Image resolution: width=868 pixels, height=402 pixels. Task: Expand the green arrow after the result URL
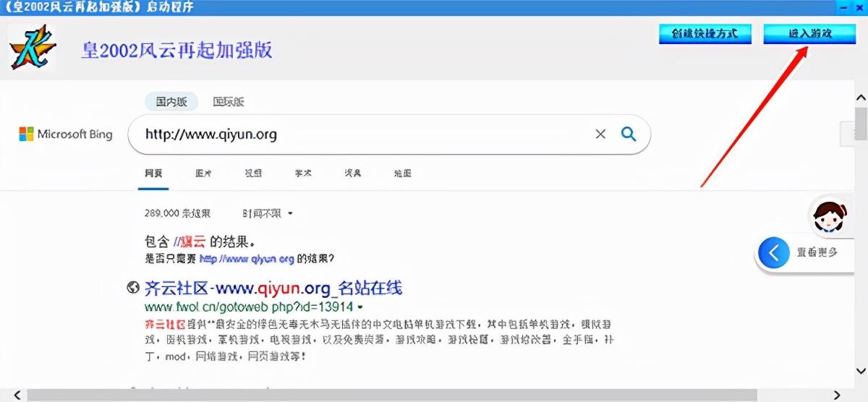[360, 307]
